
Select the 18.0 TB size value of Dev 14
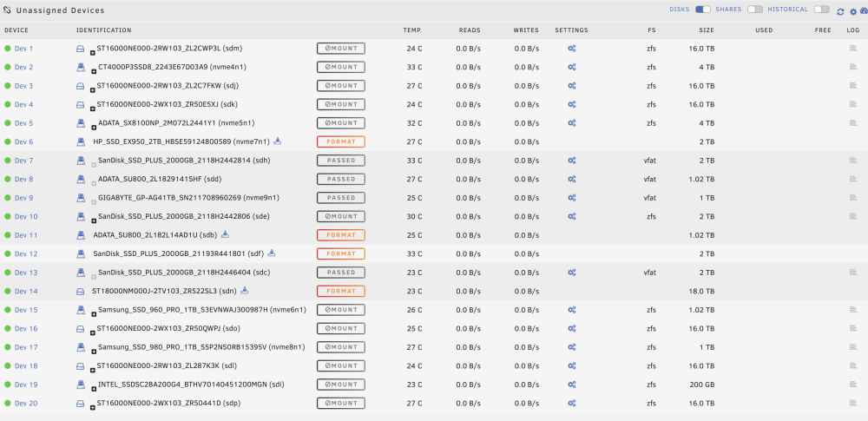point(702,291)
